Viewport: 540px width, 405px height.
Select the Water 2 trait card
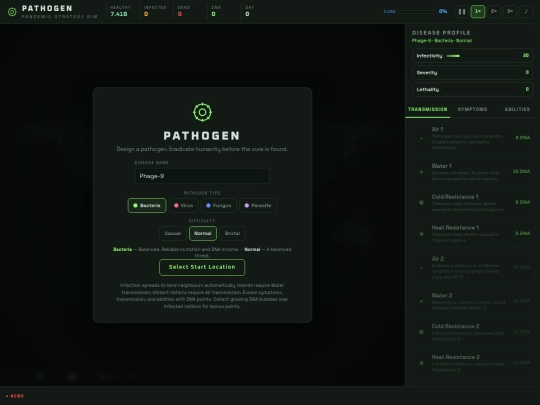click(x=472, y=301)
